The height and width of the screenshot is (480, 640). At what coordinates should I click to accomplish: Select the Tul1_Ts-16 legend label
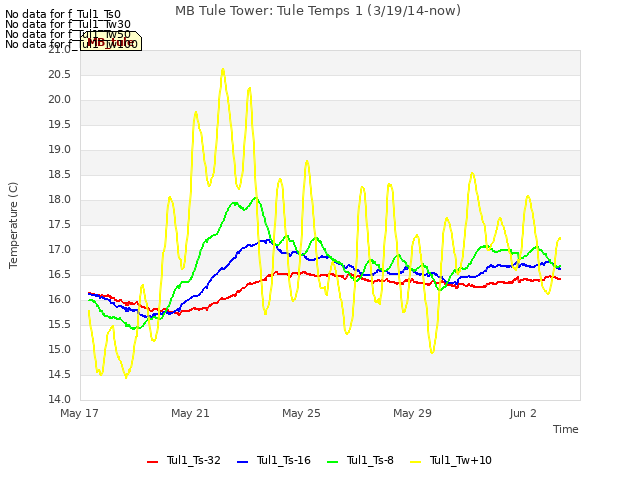click(x=284, y=460)
